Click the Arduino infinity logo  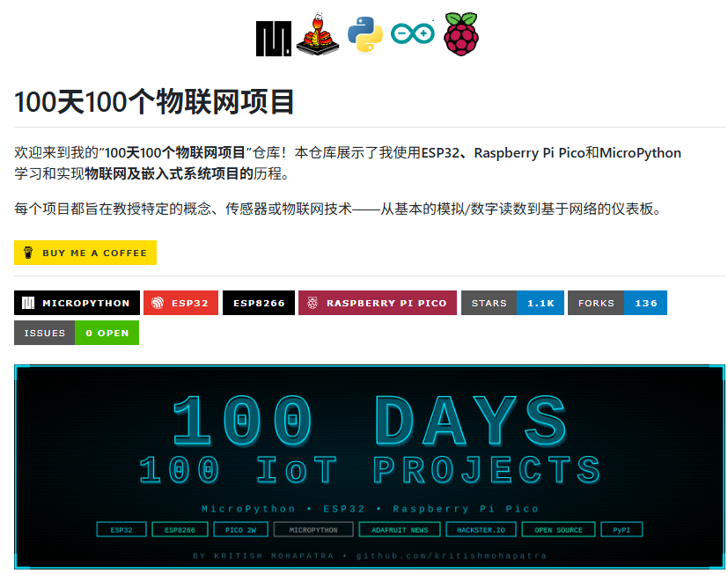(x=412, y=33)
